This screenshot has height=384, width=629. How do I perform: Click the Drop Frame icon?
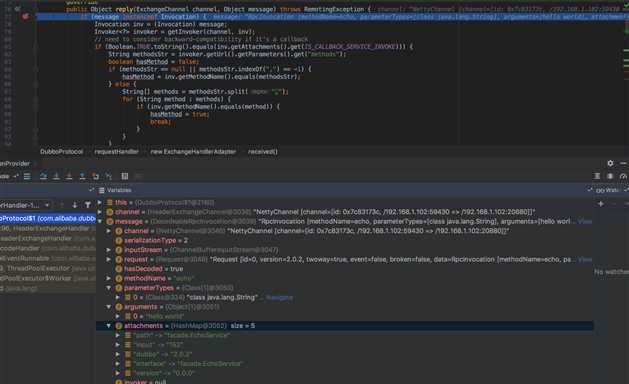(95, 176)
